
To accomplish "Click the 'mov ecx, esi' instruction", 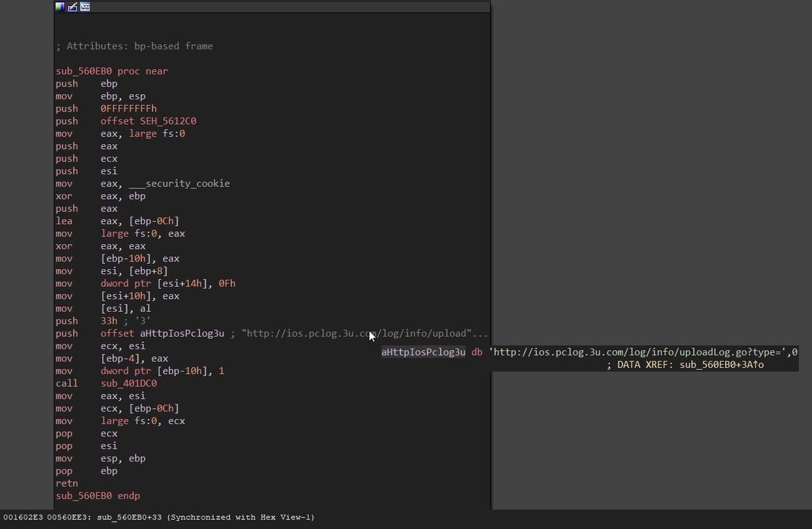I will pos(101,346).
